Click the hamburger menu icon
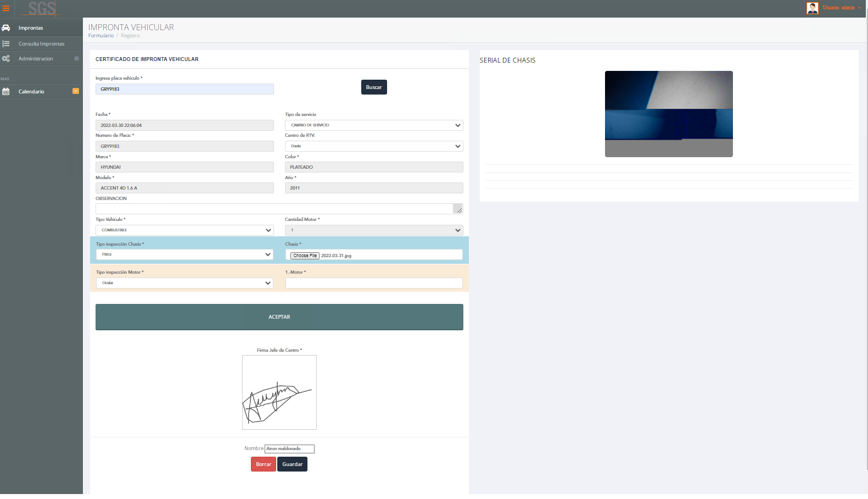This screenshot has width=868, height=499. click(6, 8)
